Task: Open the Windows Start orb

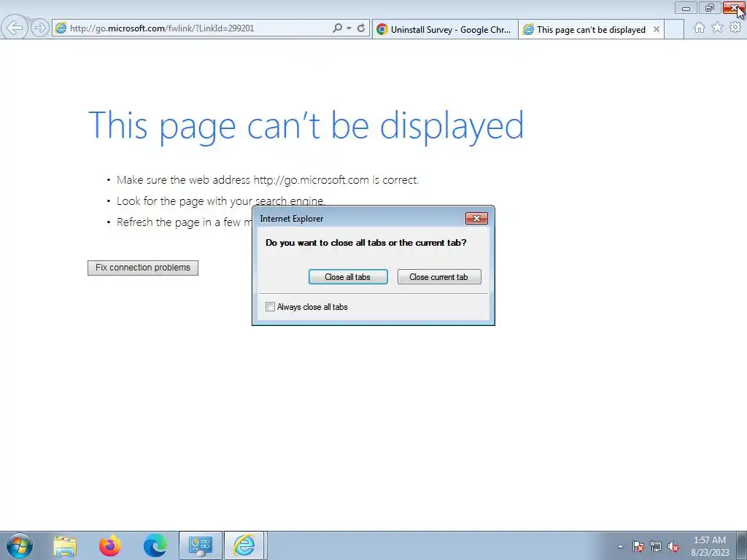Action: click(x=19, y=545)
